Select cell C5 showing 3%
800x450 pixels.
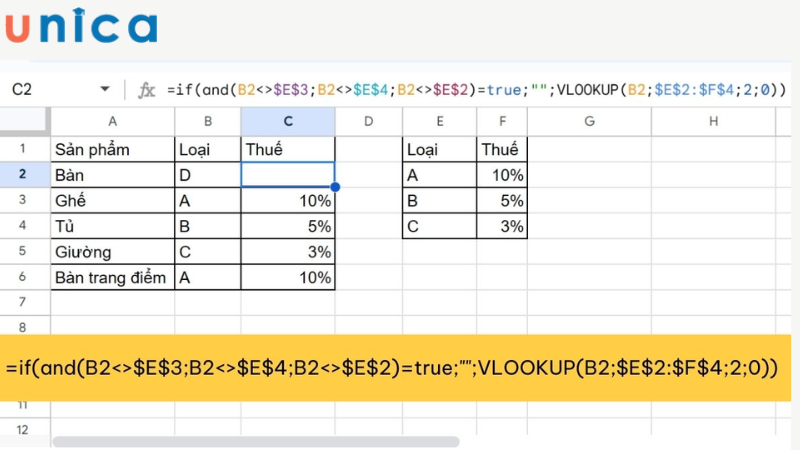(x=288, y=252)
